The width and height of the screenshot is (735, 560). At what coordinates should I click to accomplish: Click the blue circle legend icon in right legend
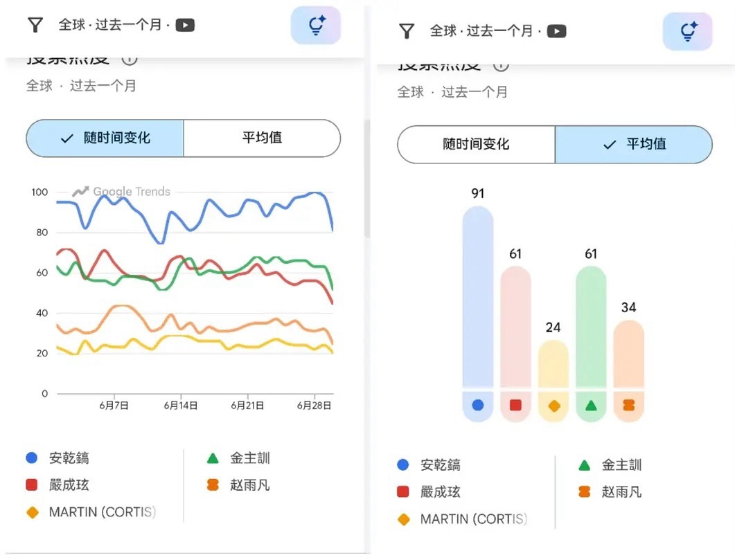tap(402, 464)
